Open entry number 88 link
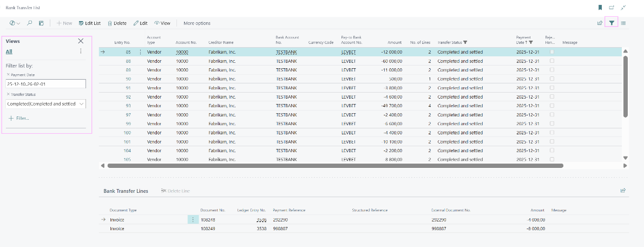This screenshot has width=644, height=247. click(128, 61)
